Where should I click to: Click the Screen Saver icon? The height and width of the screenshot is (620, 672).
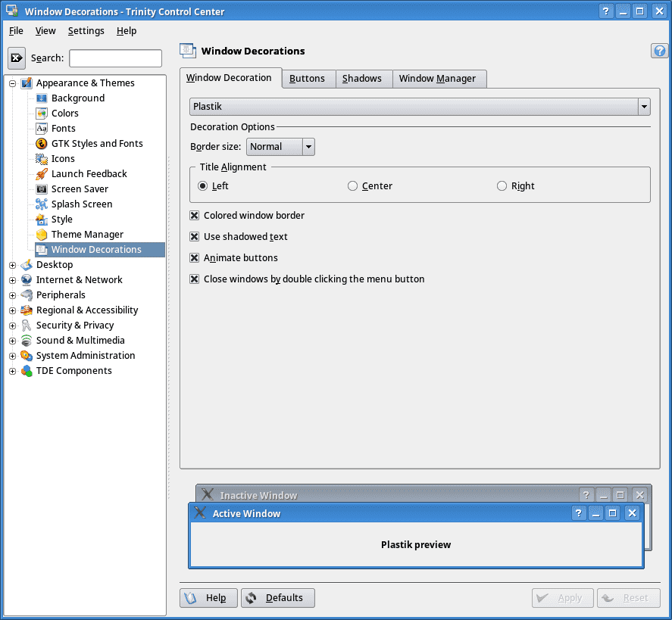[x=42, y=189]
